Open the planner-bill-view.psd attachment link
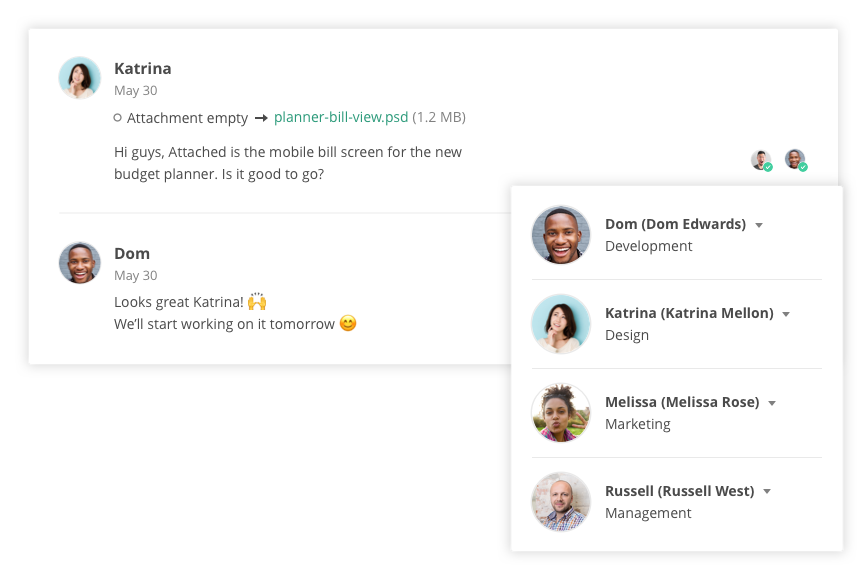This screenshot has height=580, width=864. [341, 117]
